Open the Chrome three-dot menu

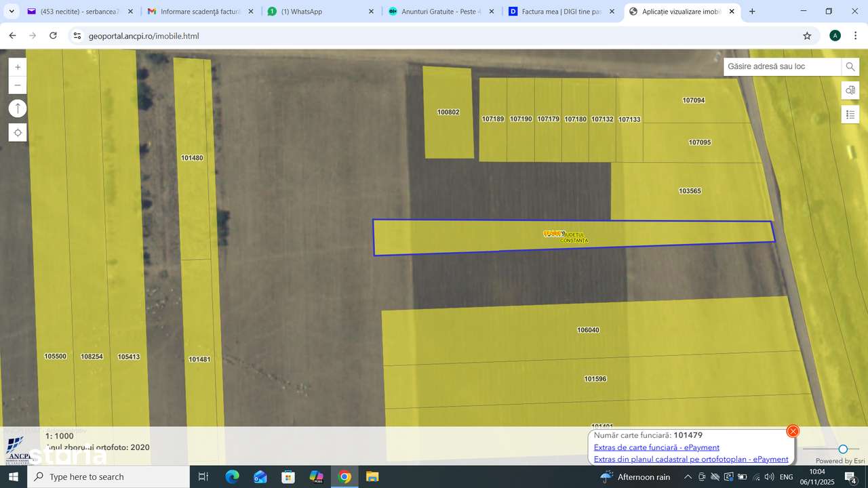[x=856, y=36]
